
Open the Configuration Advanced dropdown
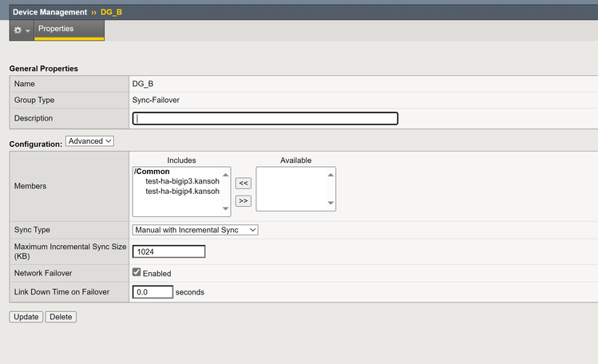[89, 141]
